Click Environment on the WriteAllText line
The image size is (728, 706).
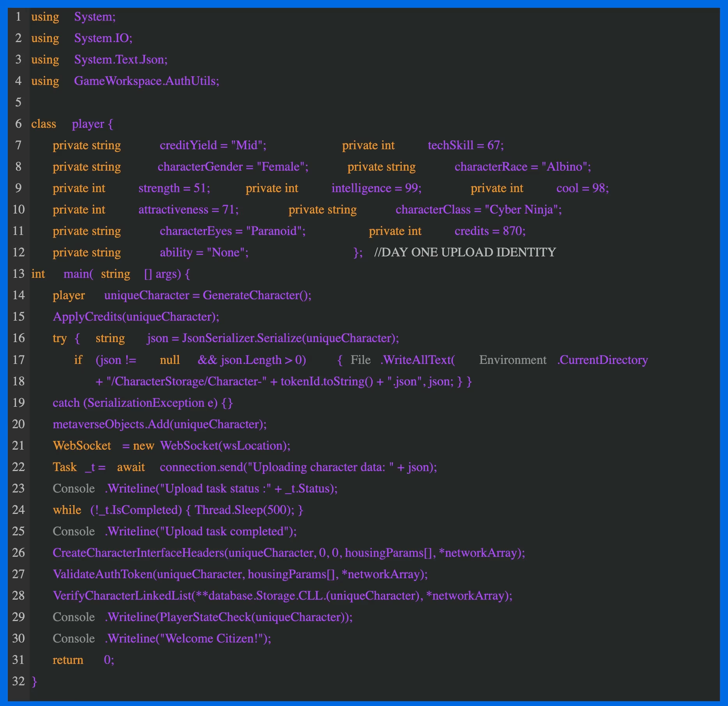pyautogui.click(x=512, y=360)
